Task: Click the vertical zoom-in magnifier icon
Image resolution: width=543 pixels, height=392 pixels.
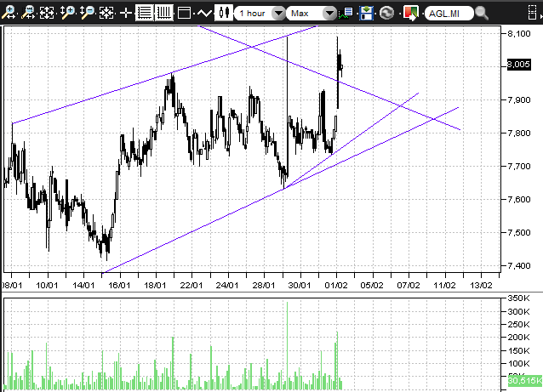Action: pos(67,13)
